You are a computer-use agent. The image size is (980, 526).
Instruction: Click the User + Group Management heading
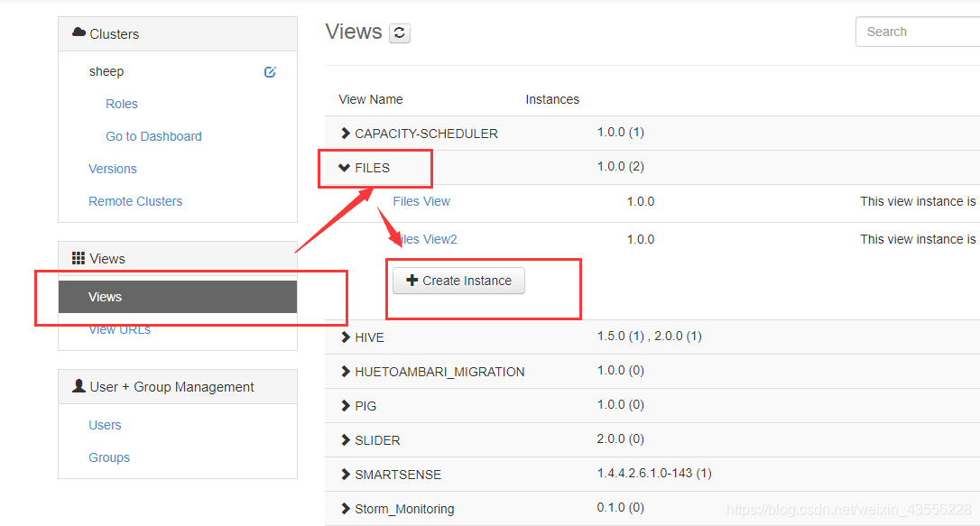(x=171, y=387)
